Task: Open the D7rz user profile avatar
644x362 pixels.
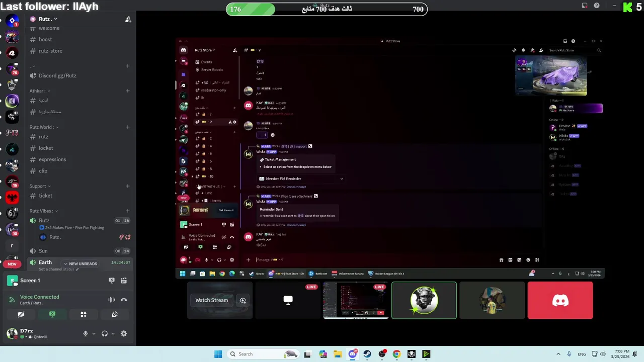Action: 12,333
